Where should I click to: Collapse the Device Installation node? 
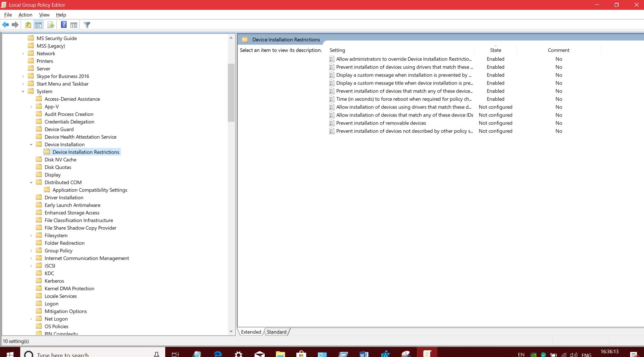(x=31, y=144)
